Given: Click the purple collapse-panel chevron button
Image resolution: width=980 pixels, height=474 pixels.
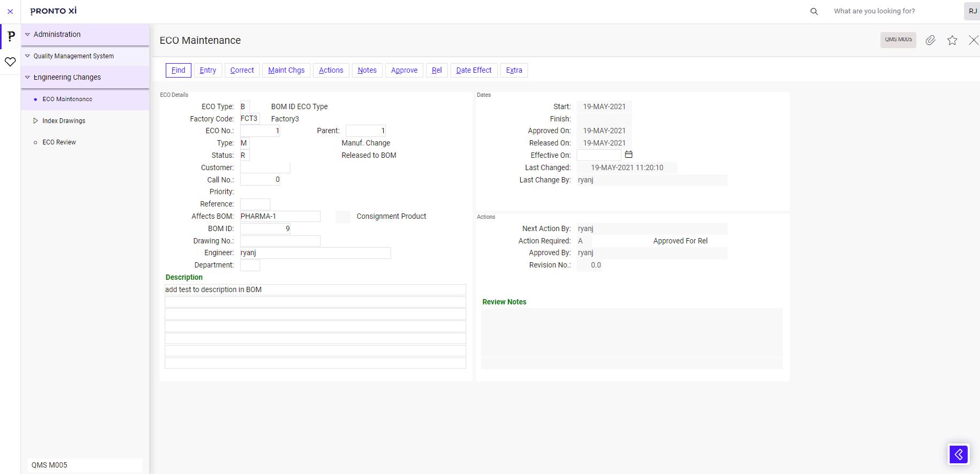Looking at the screenshot, I should coord(959,454).
